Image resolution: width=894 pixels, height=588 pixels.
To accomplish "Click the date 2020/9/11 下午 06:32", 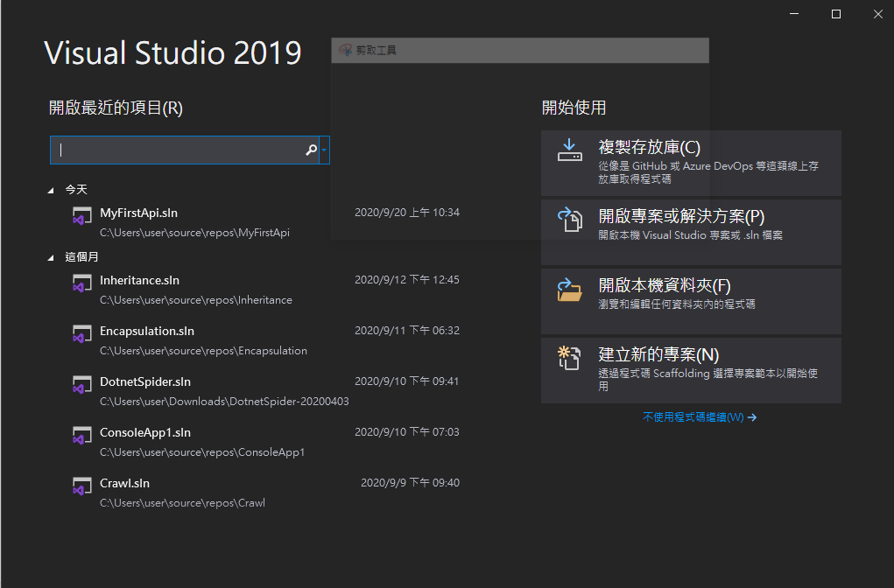I will pyautogui.click(x=407, y=331).
